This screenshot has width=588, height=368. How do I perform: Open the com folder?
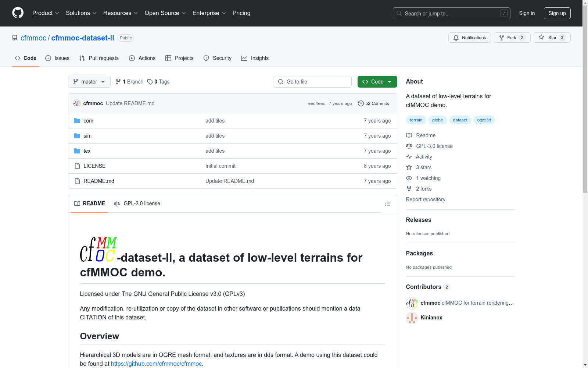tap(88, 121)
